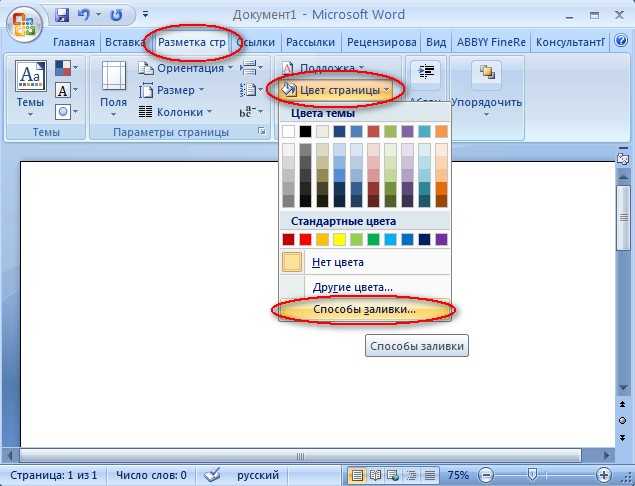
Task: Select the Разметка страницы tab
Action: click(192, 42)
